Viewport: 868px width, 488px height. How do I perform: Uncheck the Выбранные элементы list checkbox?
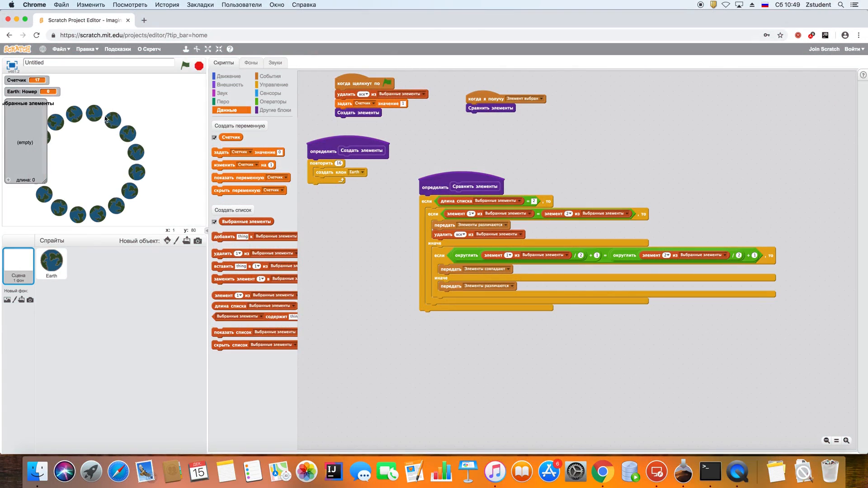214,222
